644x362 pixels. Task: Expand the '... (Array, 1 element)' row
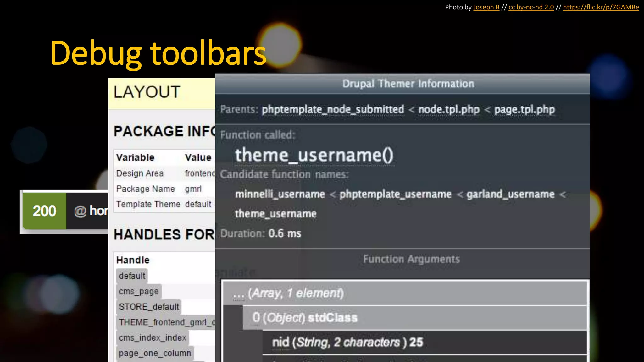pos(405,293)
